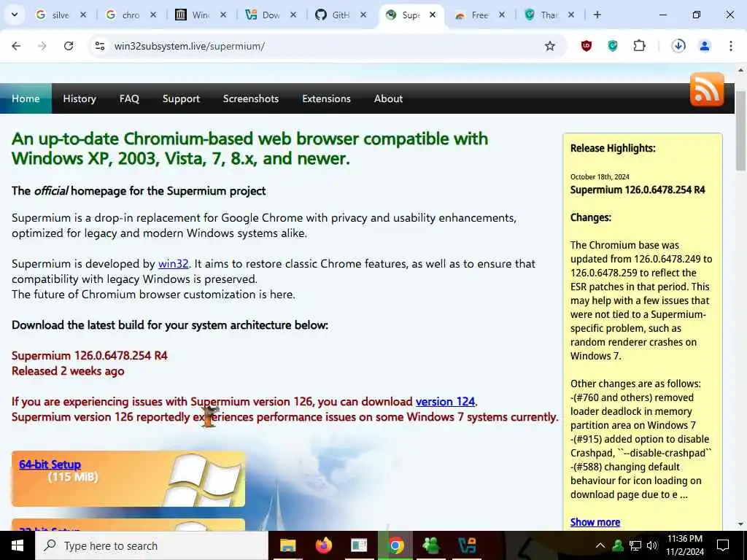The image size is (747, 560).
Task: Open the notification center icon
Action: [723, 545]
